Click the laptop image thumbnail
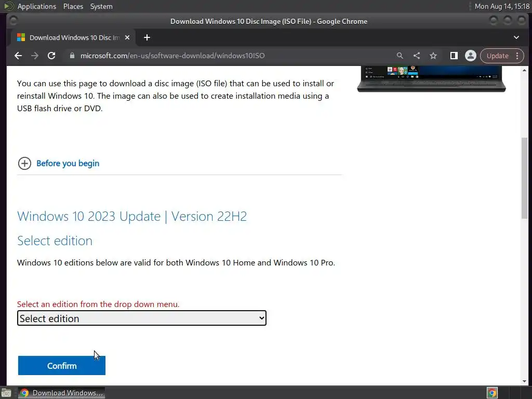 coord(431,79)
